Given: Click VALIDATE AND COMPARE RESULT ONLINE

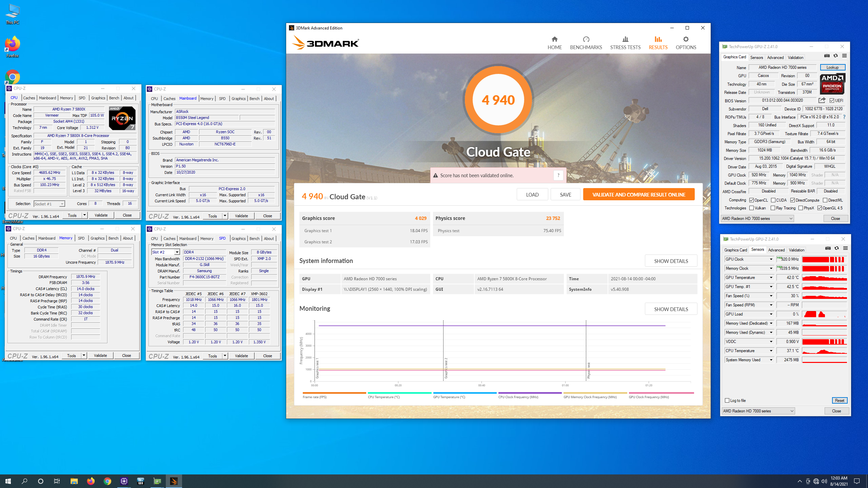Looking at the screenshot, I should pyautogui.click(x=639, y=195).
